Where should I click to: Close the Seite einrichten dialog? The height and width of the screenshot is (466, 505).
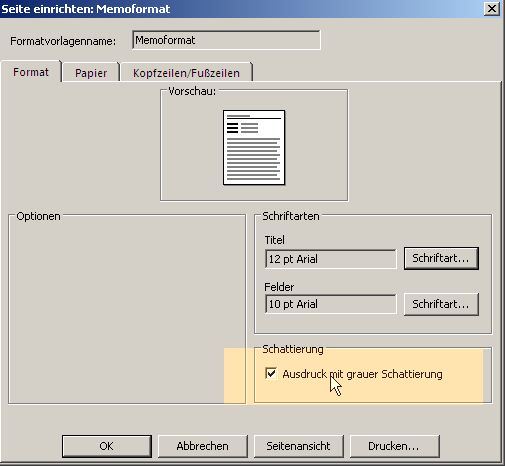click(492, 8)
